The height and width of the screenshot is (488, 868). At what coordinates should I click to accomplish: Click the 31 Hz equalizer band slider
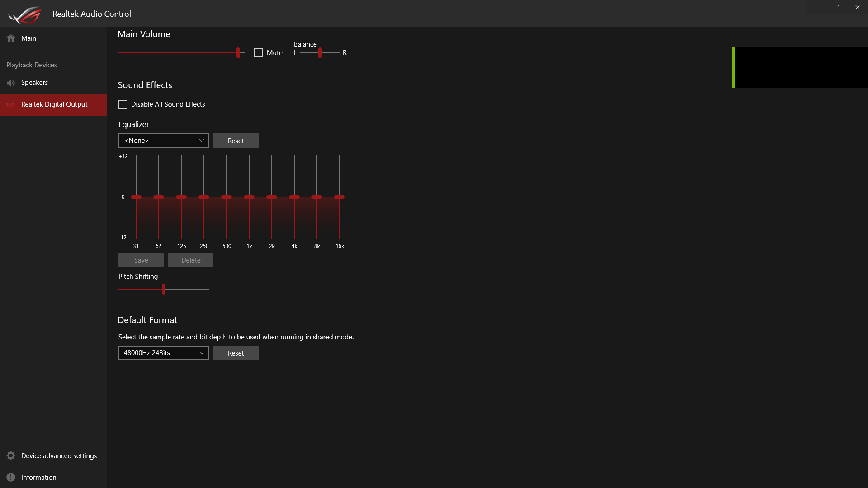(x=136, y=197)
